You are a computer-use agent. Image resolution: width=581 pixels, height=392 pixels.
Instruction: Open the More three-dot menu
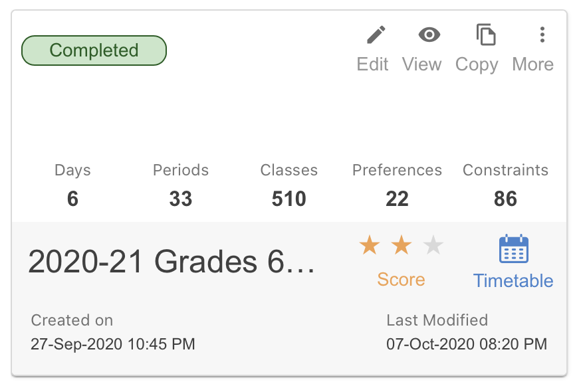[542, 35]
